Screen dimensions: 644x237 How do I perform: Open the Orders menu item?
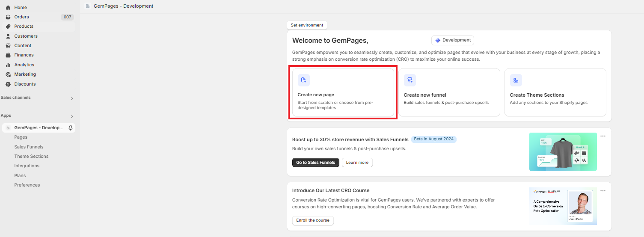tap(39, 17)
